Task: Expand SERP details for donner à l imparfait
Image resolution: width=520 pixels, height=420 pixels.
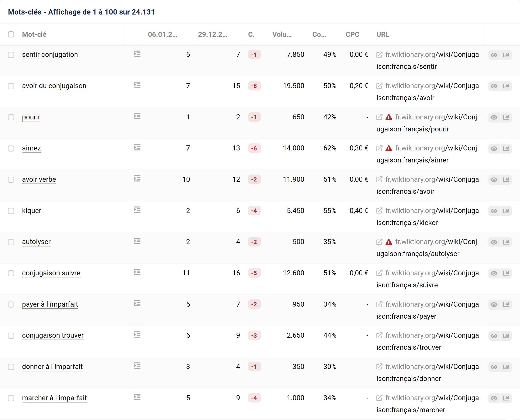Action: [x=137, y=366]
